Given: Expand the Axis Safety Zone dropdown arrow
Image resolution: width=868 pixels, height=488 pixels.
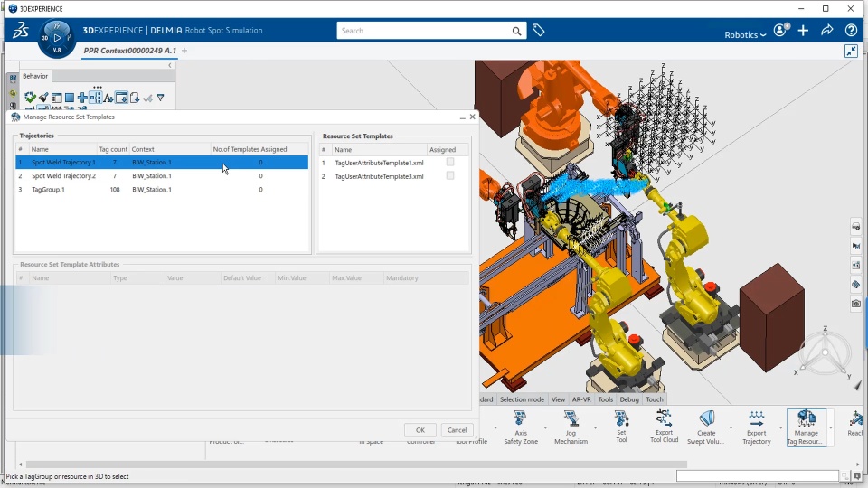Looking at the screenshot, I should click(545, 427).
